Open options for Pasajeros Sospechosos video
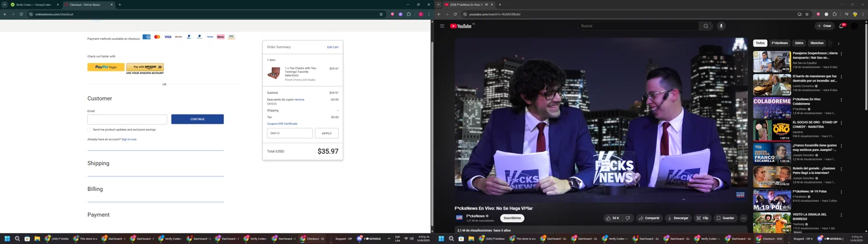868x244 pixels. pos(841,54)
